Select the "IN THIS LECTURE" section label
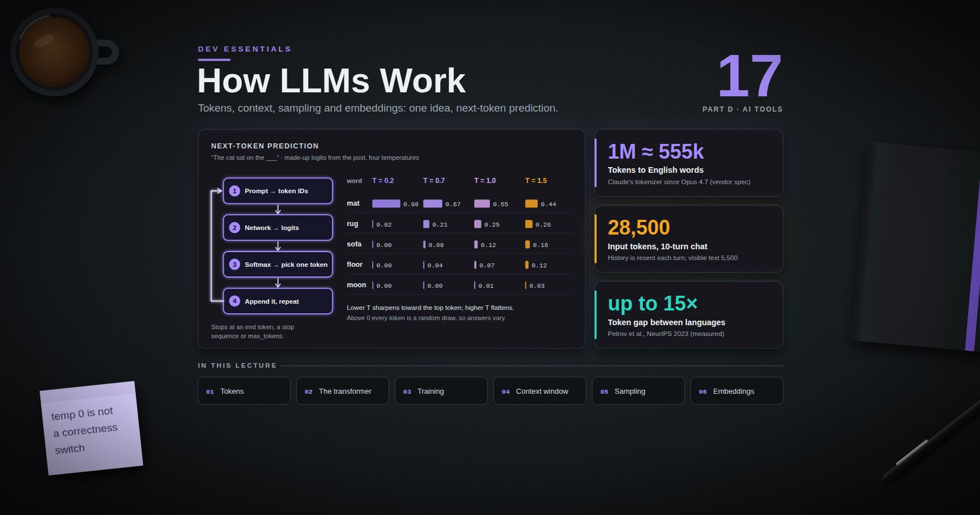This screenshot has height=515, width=980. tap(237, 365)
